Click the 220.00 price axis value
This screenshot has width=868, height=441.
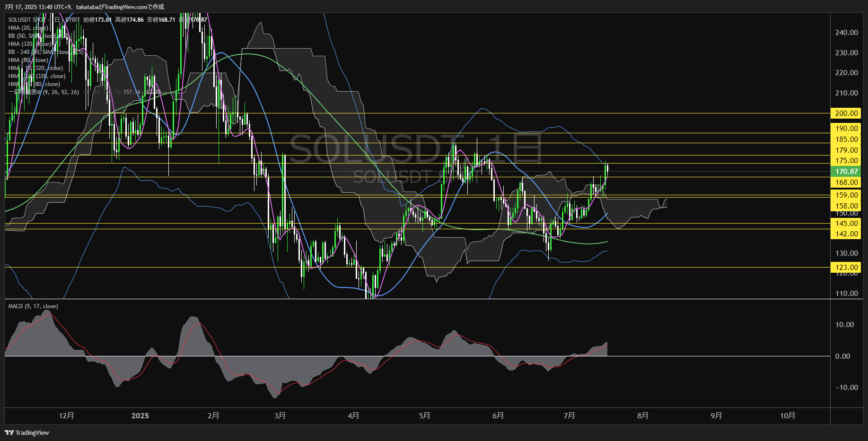pos(846,73)
